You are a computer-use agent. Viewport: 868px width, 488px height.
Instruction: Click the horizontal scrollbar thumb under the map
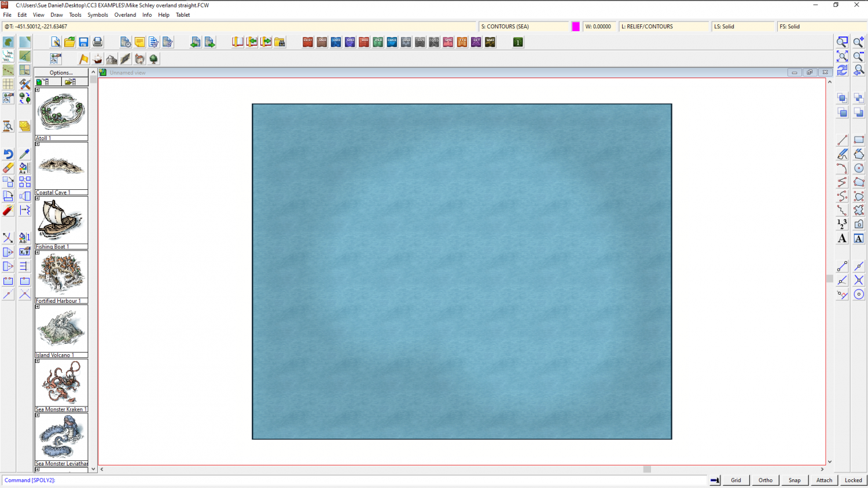click(x=647, y=469)
